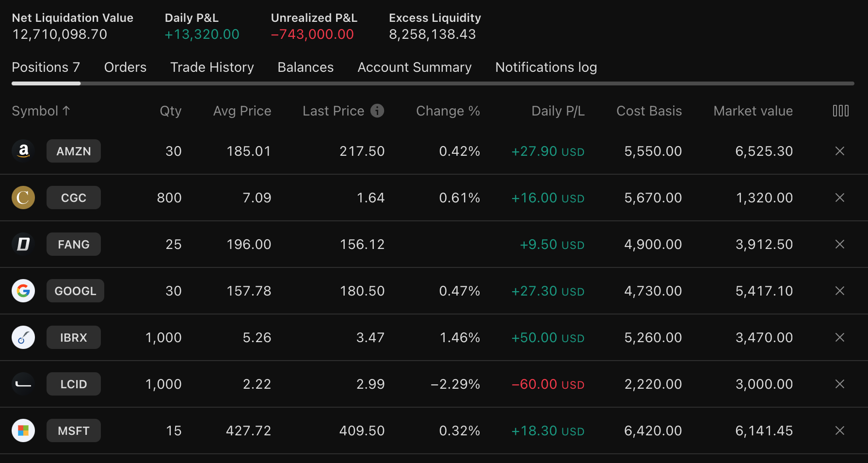868x463 pixels.
Task: Remove the CGC position with its X
Action: 839,198
